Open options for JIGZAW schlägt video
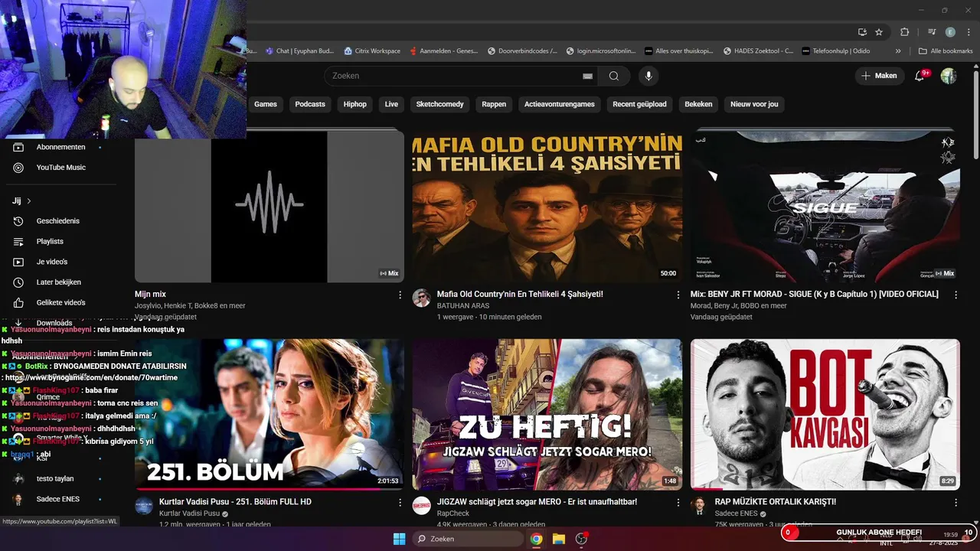The height and width of the screenshot is (551, 980). 678,503
